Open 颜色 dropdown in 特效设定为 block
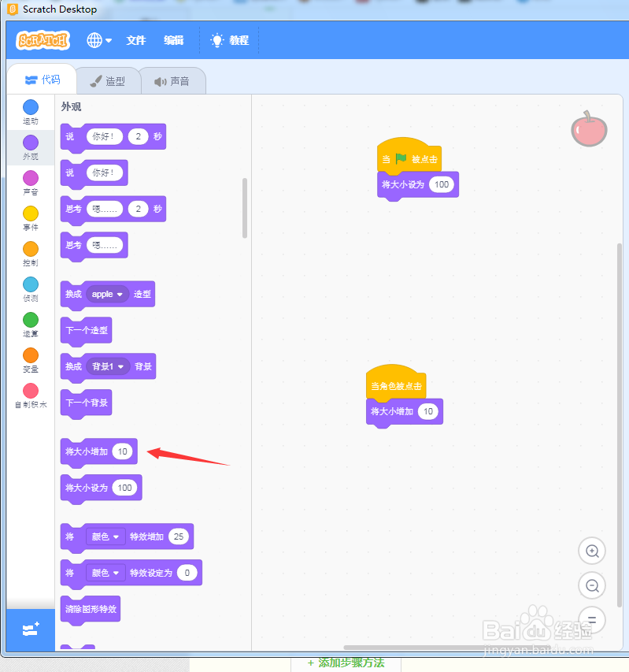The width and height of the screenshot is (629, 672). click(105, 573)
